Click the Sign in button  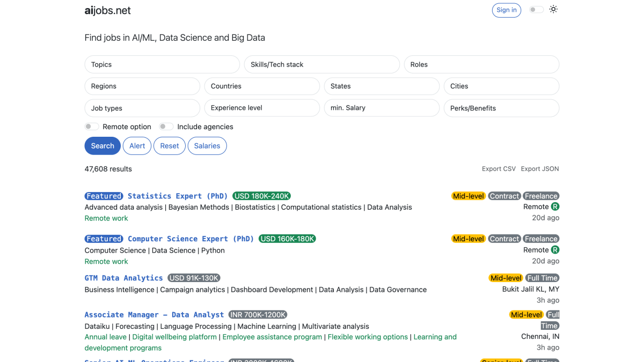[x=507, y=10]
